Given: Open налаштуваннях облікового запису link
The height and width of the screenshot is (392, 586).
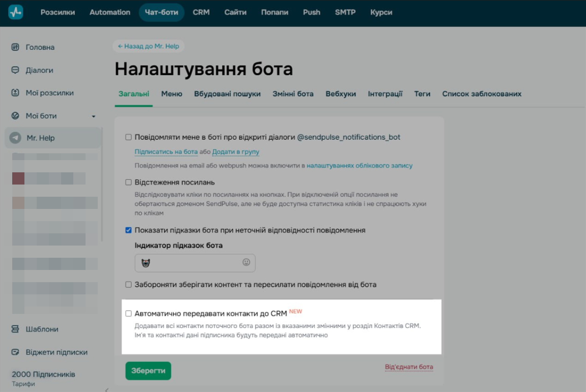Looking at the screenshot, I should click(x=360, y=165).
